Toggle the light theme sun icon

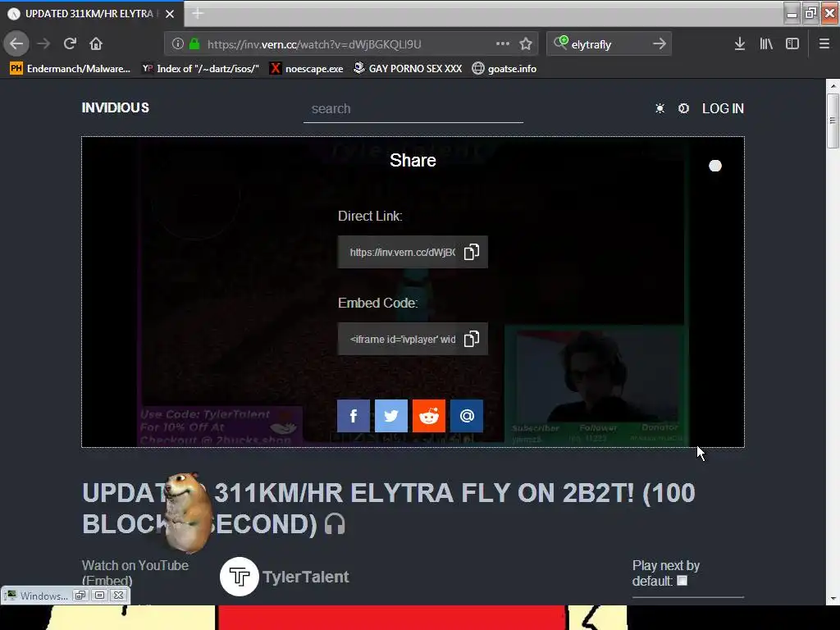(x=660, y=109)
